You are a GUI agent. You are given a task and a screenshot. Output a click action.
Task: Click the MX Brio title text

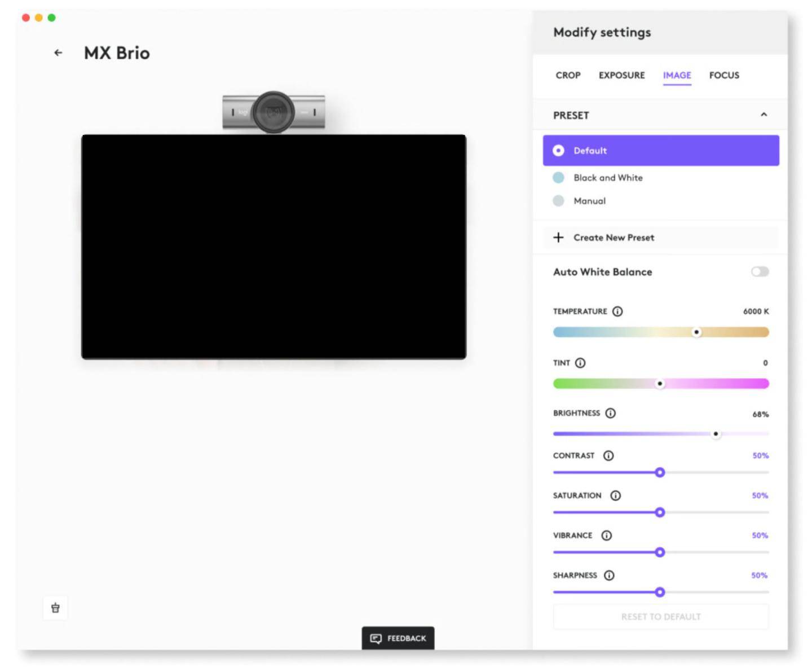[x=117, y=53]
